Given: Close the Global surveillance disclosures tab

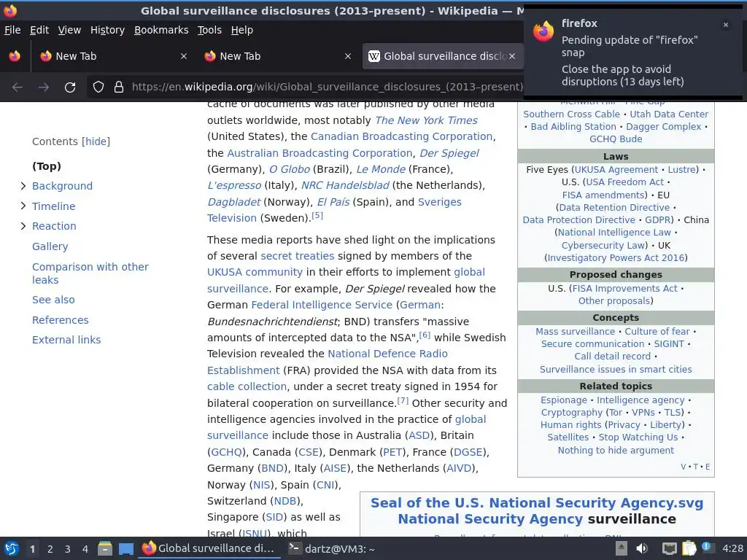Looking at the screenshot, I should [x=511, y=56].
